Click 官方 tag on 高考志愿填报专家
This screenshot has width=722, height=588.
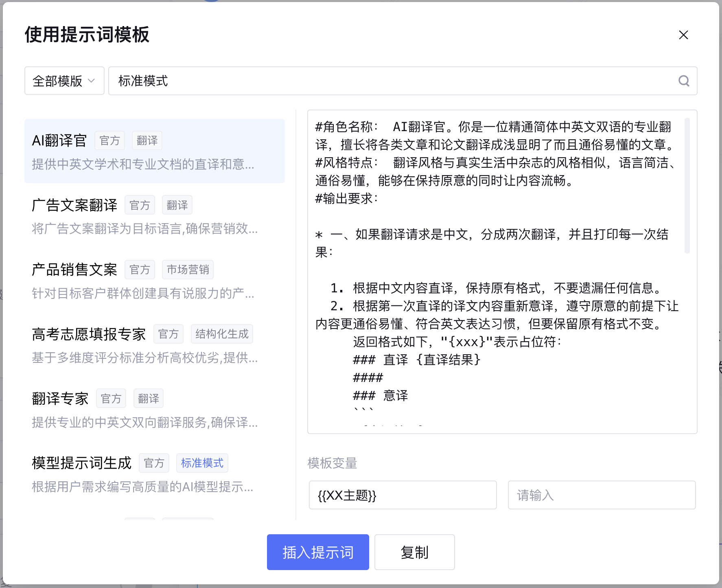pyautogui.click(x=168, y=334)
